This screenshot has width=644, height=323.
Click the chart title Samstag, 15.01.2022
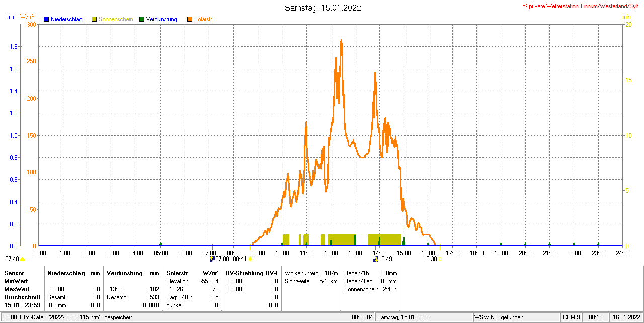323,8
